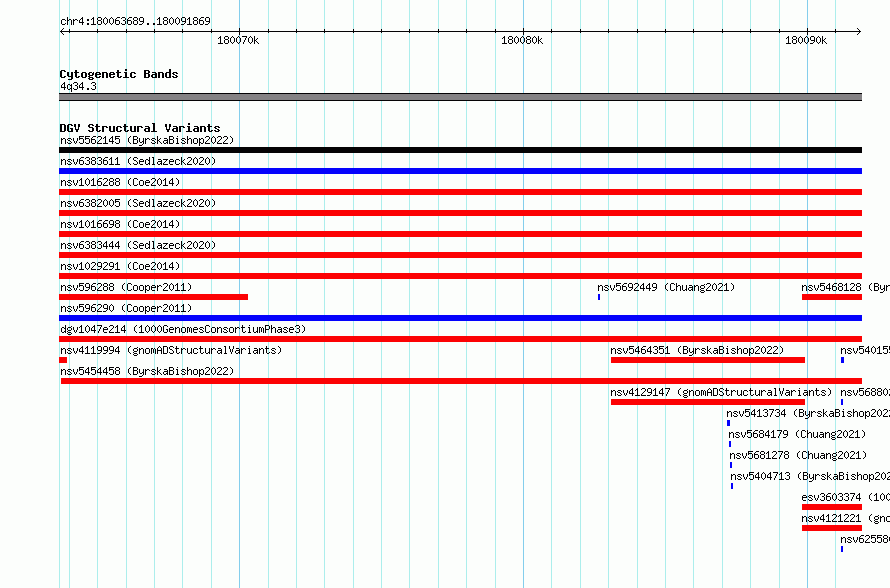
Task: Select the gray 4q34.3 cytogenetic band bar
Action: pyautogui.click(x=460, y=97)
